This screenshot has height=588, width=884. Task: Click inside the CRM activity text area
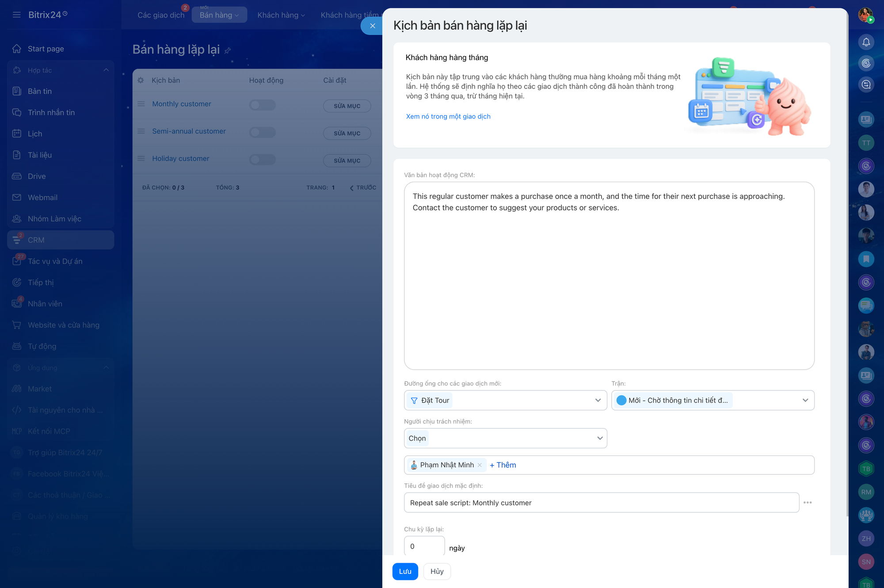tap(609, 276)
